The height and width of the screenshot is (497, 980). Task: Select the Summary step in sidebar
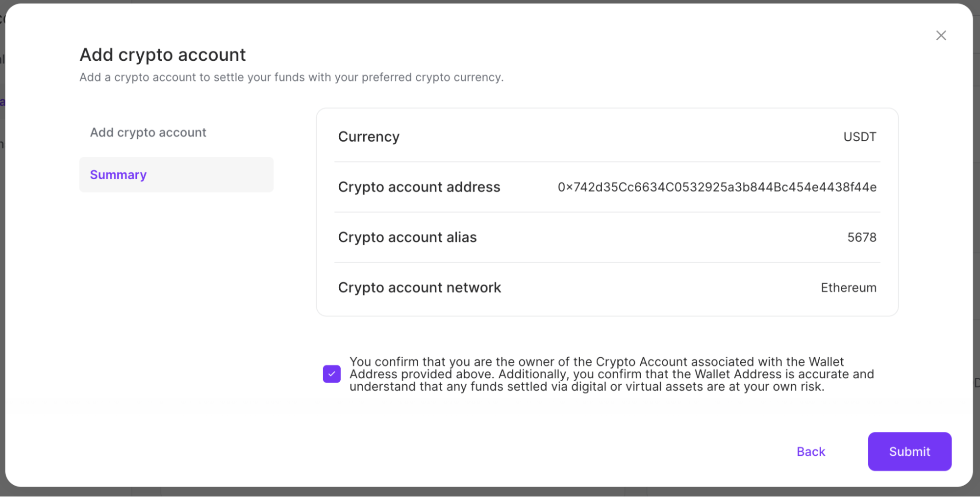coord(118,174)
